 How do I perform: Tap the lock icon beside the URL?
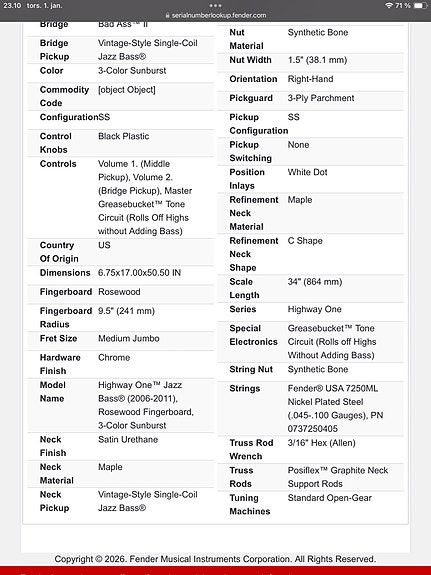pyautogui.click(x=168, y=16)
